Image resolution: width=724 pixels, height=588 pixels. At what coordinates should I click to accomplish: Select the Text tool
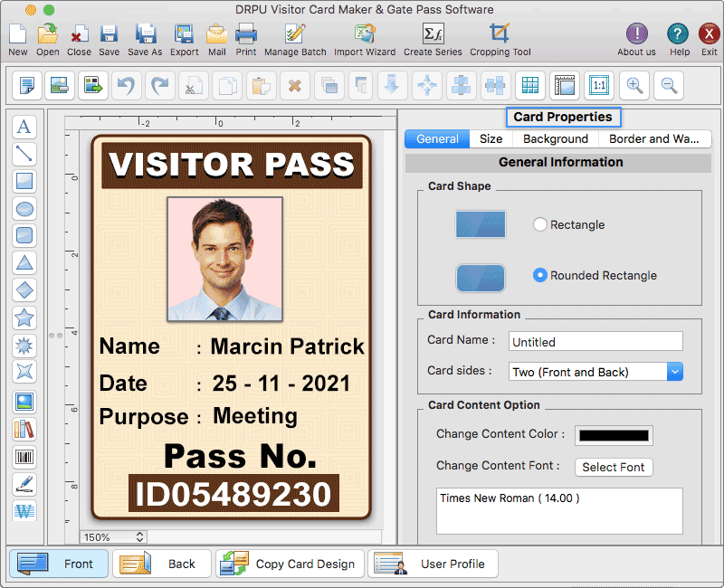(x=24, y=127)
